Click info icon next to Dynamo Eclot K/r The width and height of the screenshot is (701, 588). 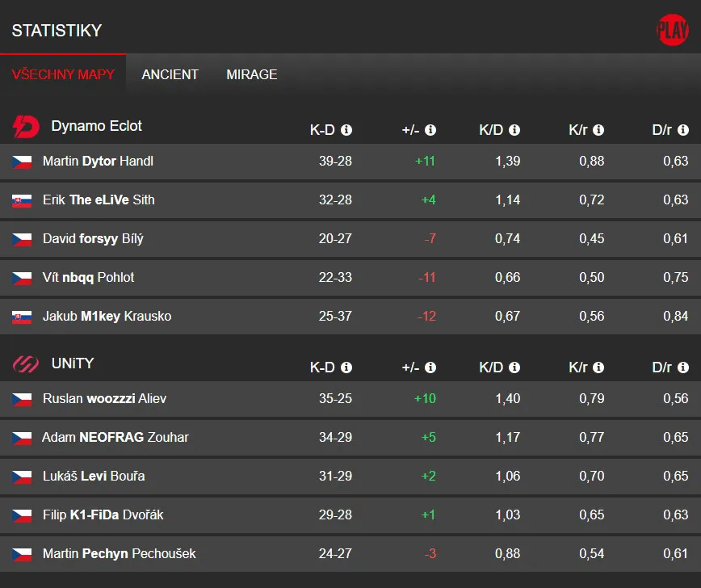(x=598, y=130)
